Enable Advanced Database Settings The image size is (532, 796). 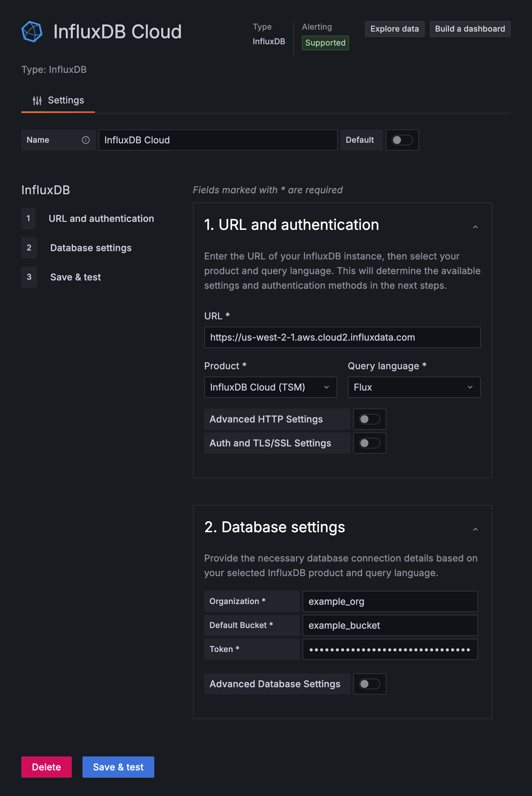click(369, 684)
